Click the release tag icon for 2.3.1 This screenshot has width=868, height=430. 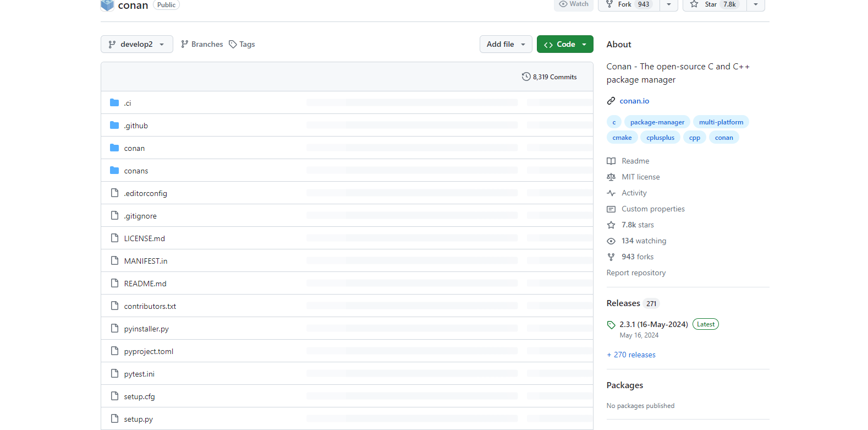tap(611, 325)
